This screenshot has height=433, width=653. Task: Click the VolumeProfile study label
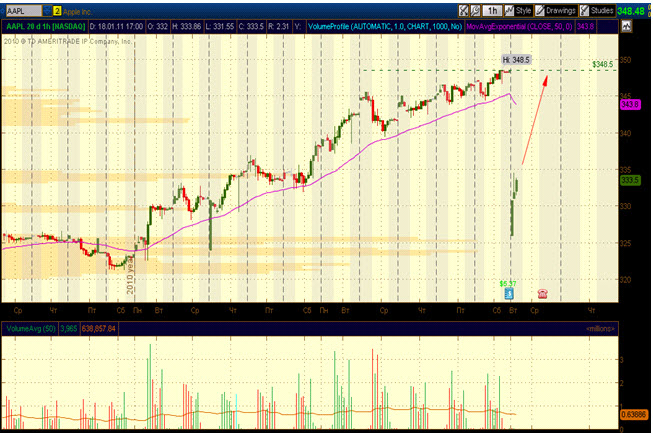[x=385, y=27]
